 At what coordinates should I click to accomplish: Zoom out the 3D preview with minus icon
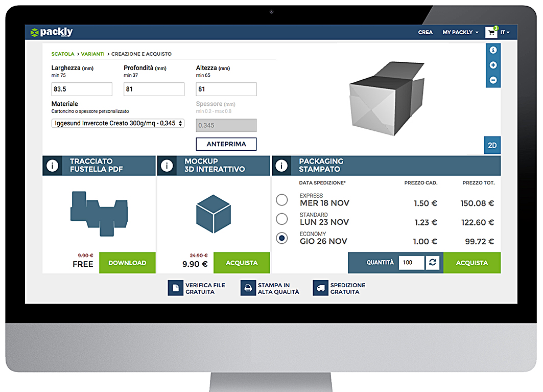493,80
